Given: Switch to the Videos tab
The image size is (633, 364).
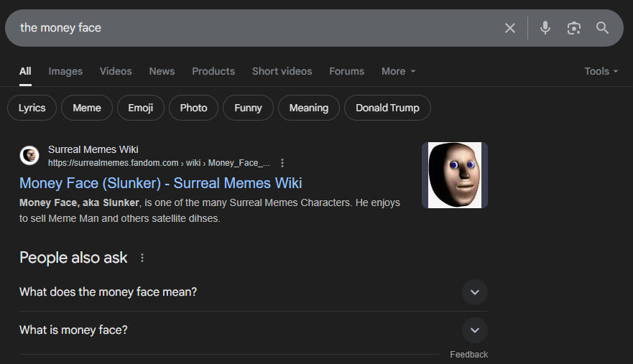Looking at the screenshot, I should click(116, 71).
